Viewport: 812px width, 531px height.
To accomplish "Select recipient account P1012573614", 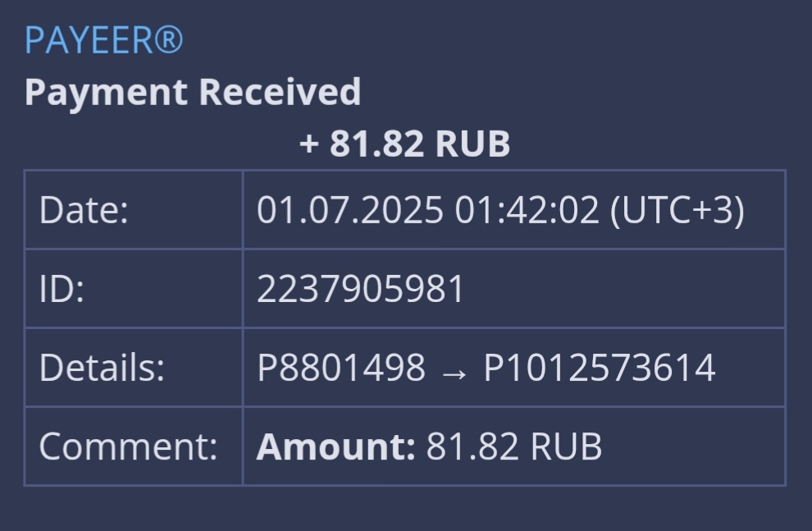I will pyautogui.click(x=600, y=368).
